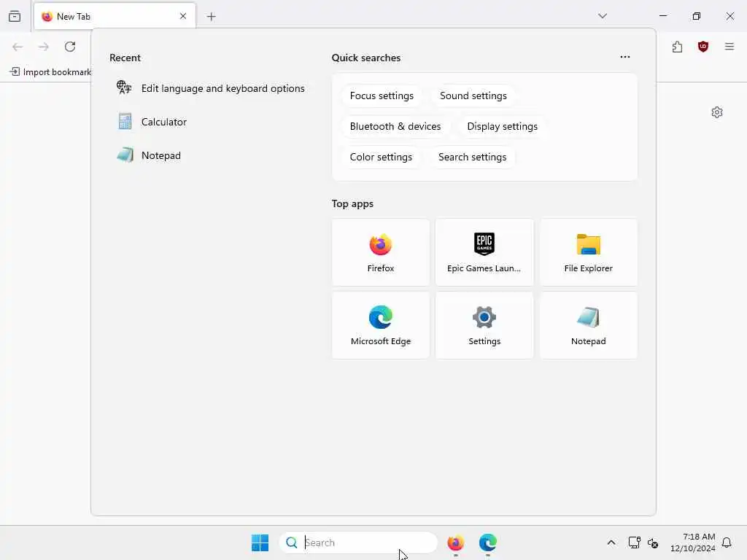Launch Epic Games Launcher from Top apps

(484, 252)
